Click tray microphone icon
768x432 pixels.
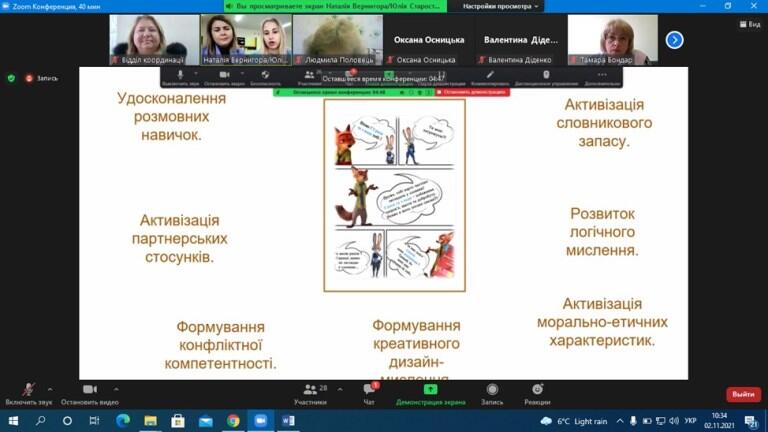tap(633, 421)
